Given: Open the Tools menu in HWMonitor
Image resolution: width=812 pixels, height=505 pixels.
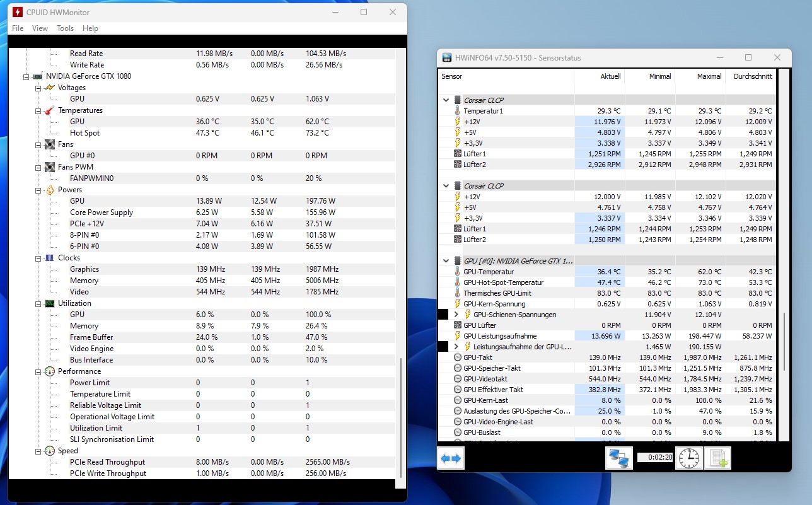Looking at the screenshot, I should (65, 28).
